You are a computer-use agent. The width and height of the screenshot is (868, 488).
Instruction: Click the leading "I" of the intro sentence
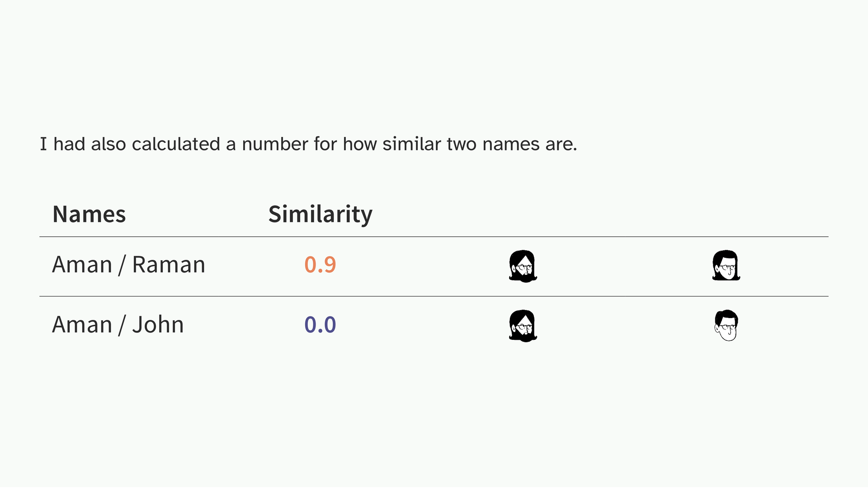point(43,144)
